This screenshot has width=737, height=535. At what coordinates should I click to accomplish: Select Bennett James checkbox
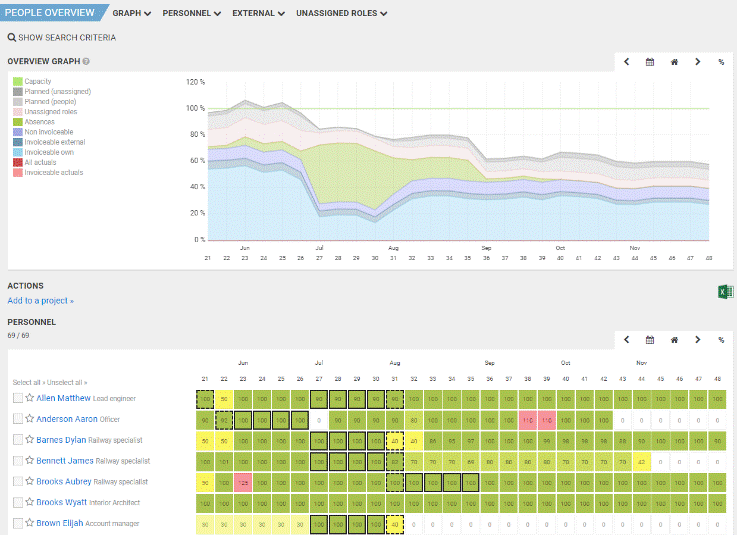[x=18, y=461]
